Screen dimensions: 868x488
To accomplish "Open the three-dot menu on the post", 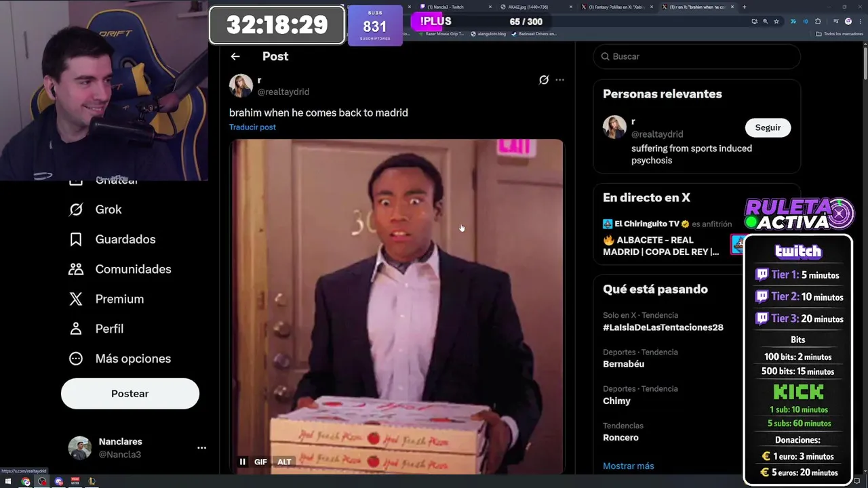I will point(559,80).
